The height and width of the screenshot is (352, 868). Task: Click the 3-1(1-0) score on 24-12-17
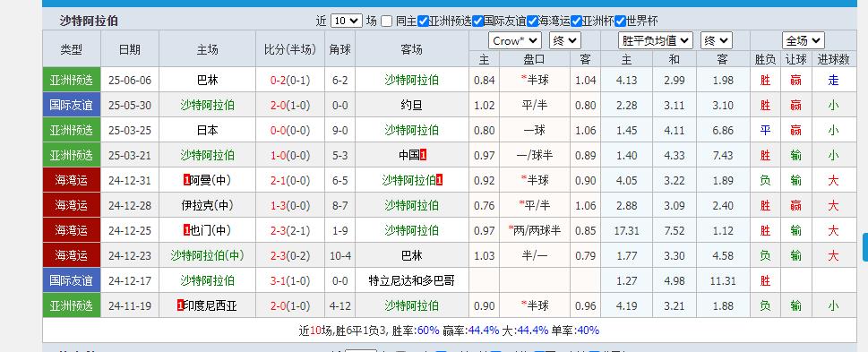pyautogui.click(x=290, y=280)
